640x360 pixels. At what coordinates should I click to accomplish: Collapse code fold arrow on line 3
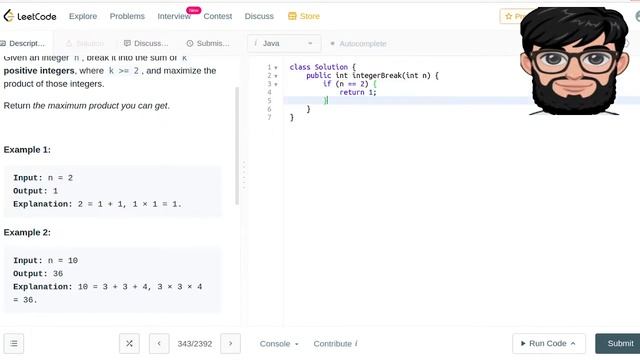click(x=276, y=84)
